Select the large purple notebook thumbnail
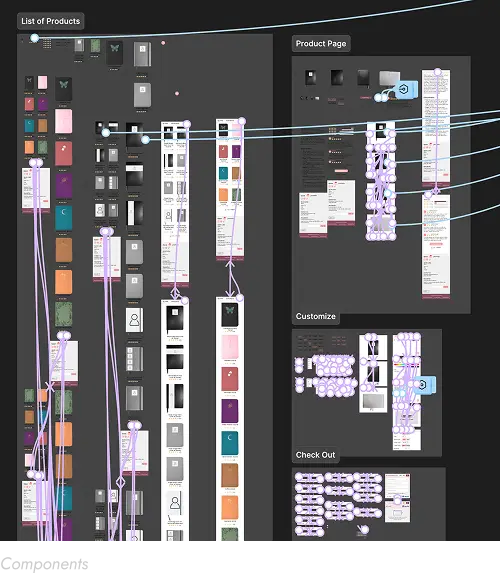The image size is (500, 577). tap(64, 185)
